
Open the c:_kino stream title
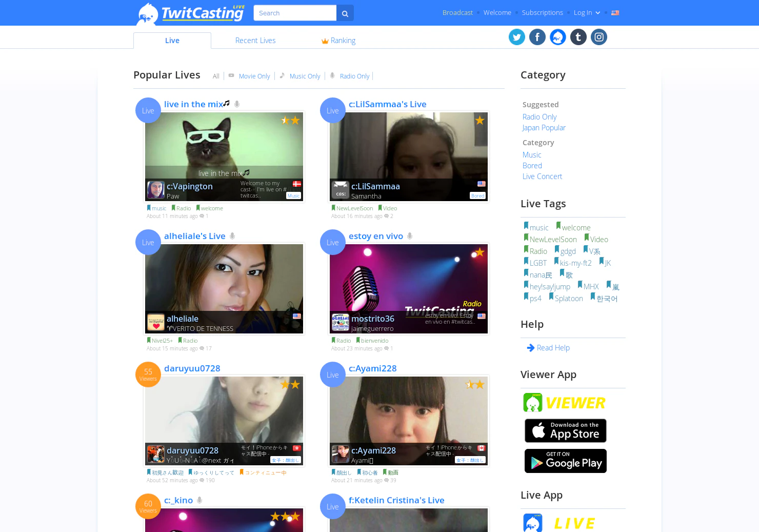click(178, 500)
